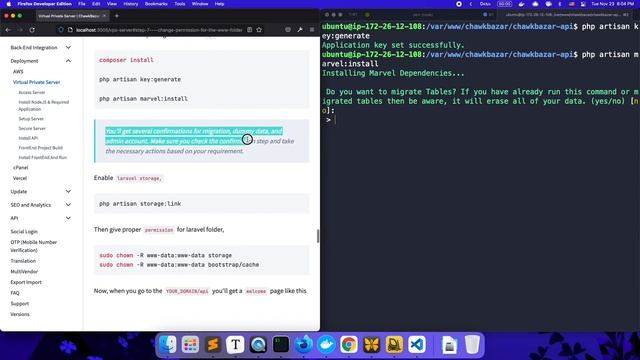Screen dimensions: 640x360
Task: Open Firefox Developer Edition in the dock
Action: tap(304, 344)
